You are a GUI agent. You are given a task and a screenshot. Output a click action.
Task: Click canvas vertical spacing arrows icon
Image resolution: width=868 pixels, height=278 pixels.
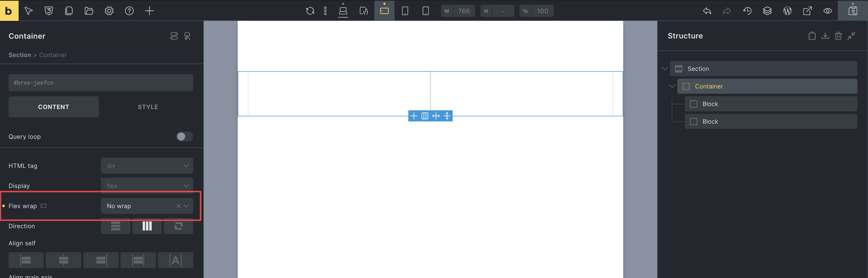(x=447, y=116)
